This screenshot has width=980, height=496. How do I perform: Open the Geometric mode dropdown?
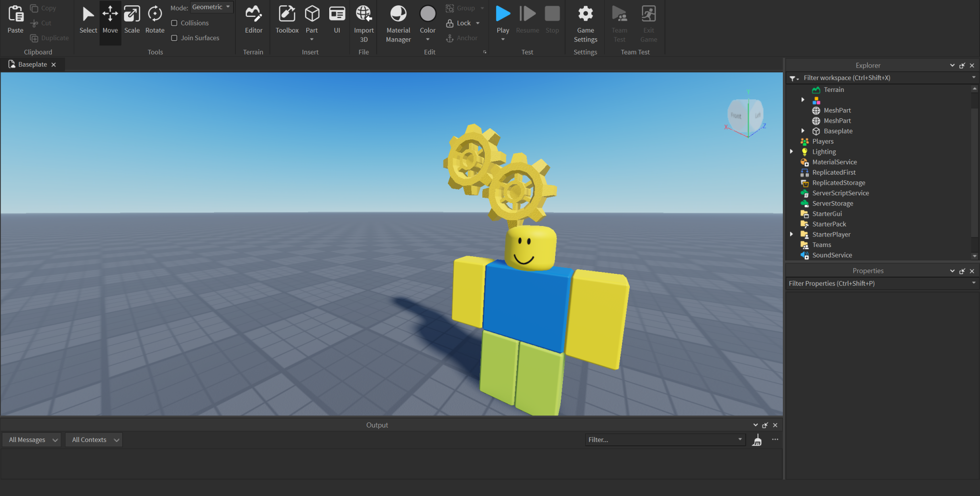(x=212, y=7)
